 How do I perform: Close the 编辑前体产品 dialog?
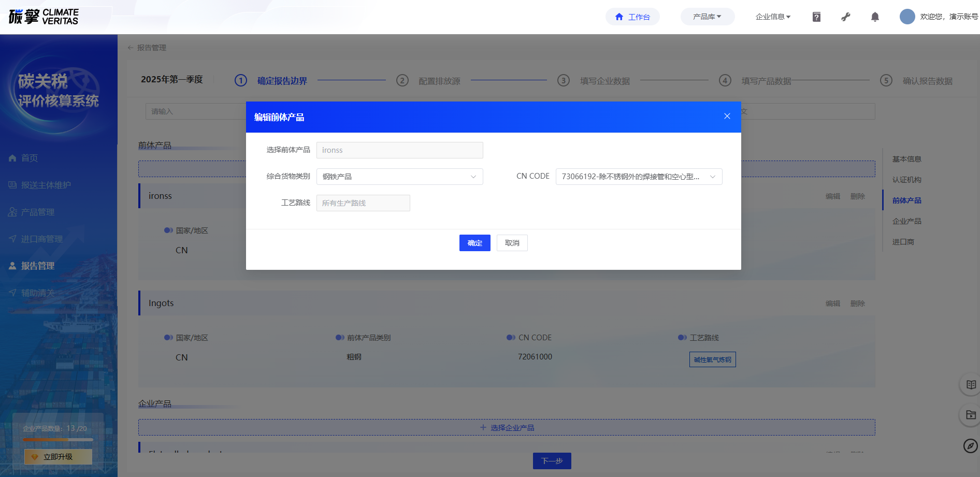pyautogui.click(x=727, y=117)
